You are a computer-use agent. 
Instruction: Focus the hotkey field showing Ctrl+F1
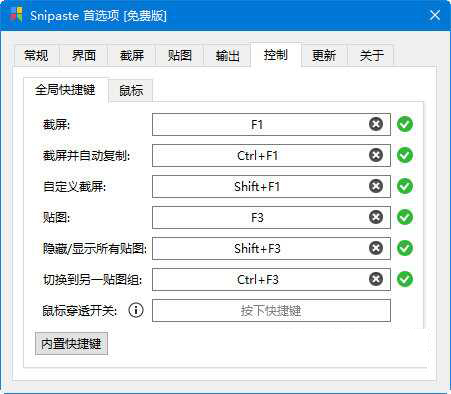271,155
